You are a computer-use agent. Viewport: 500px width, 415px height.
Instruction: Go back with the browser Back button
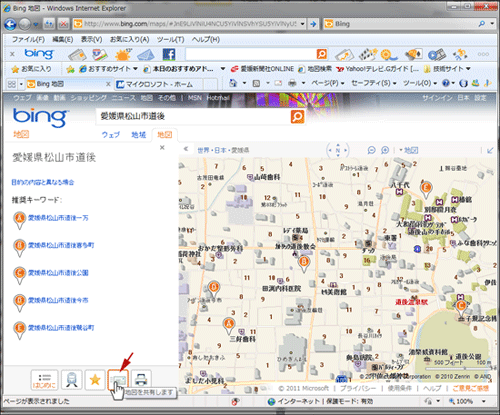[10, 24]
